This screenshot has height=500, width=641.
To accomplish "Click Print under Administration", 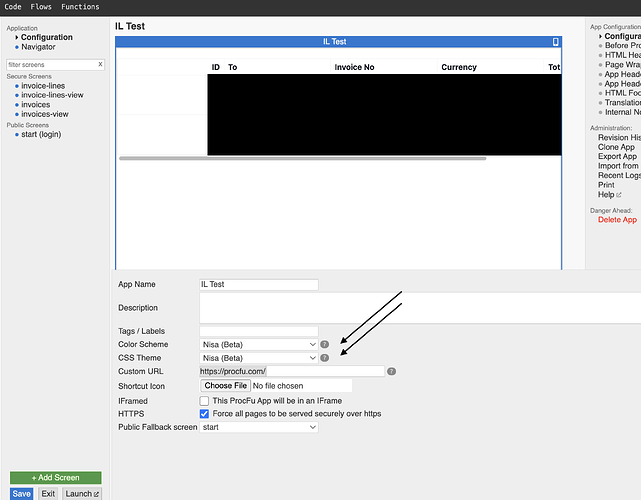I will (606, 185).
